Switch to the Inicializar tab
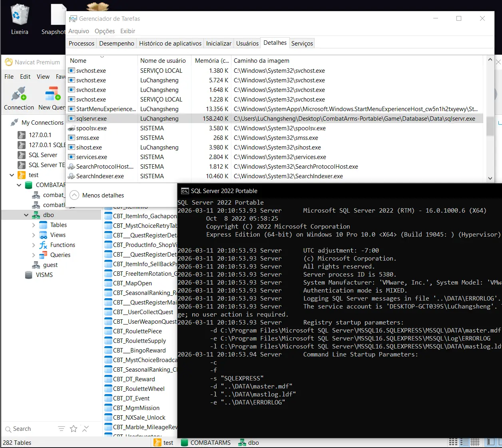Image resolution: width=502 pixels, height=448 pixels. (219, 43)
